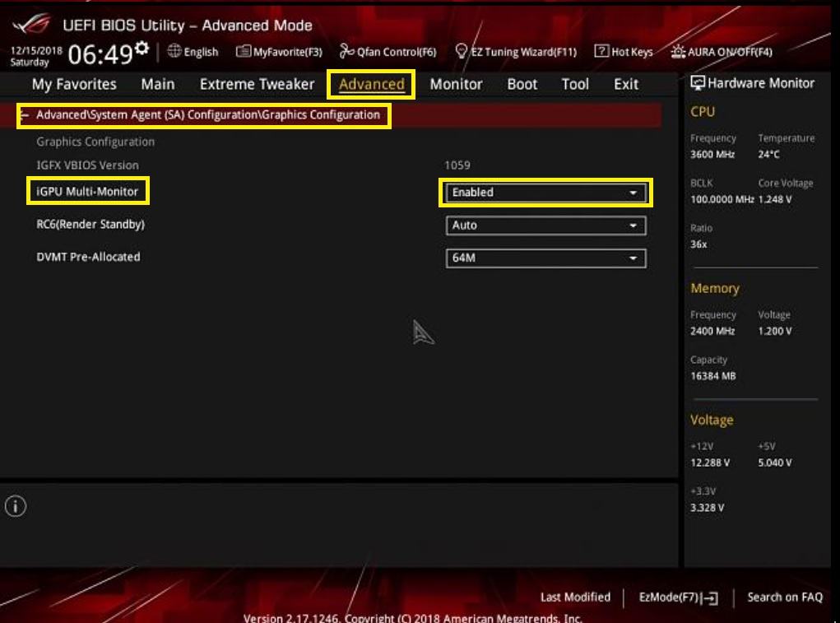Click English language button
The width and height of the screenshot is (840, 623).
(201, 52)
